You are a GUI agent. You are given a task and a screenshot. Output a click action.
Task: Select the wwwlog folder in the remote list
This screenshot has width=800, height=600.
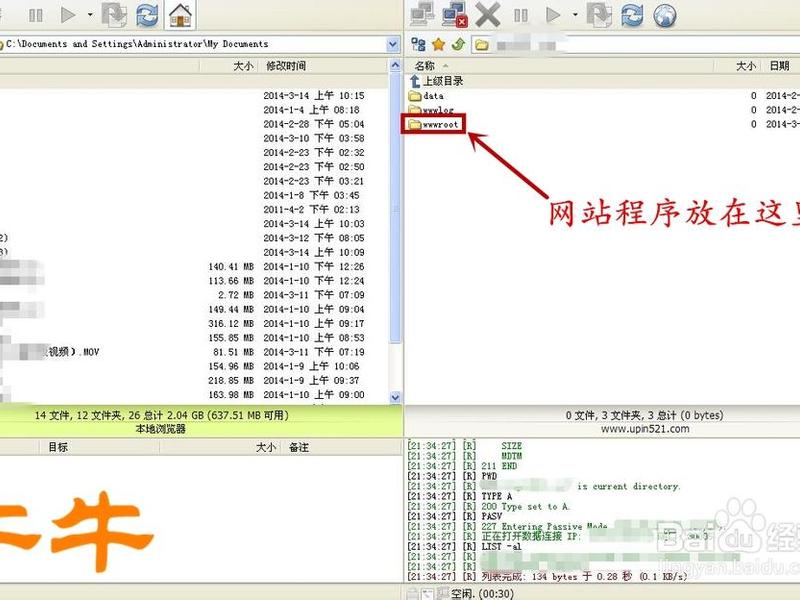(x=431, y=110)
